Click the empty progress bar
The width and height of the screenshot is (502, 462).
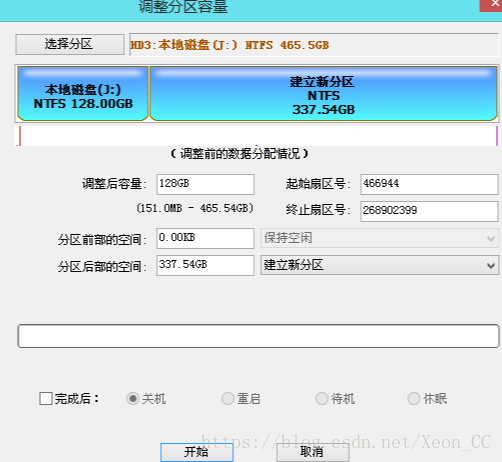258,336
